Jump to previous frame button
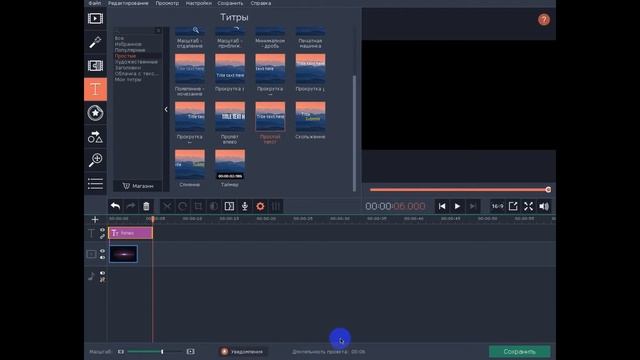The image size is (640, 360). pos(442,206)
